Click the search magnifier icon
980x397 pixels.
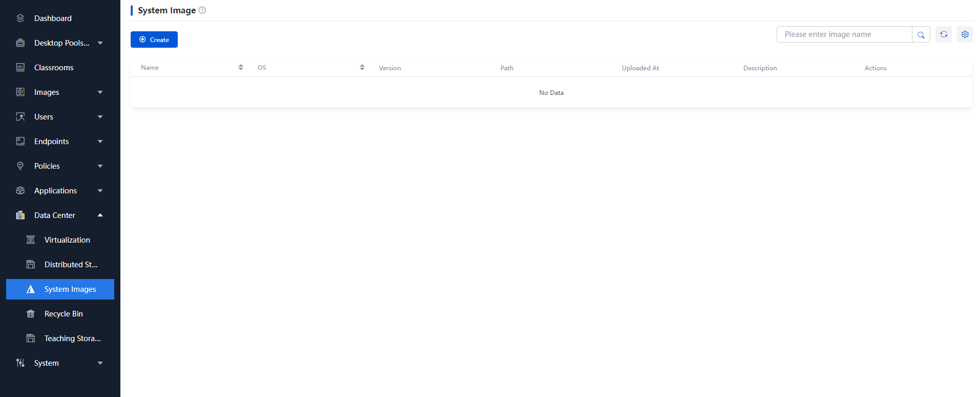click(x=921, y=35)
